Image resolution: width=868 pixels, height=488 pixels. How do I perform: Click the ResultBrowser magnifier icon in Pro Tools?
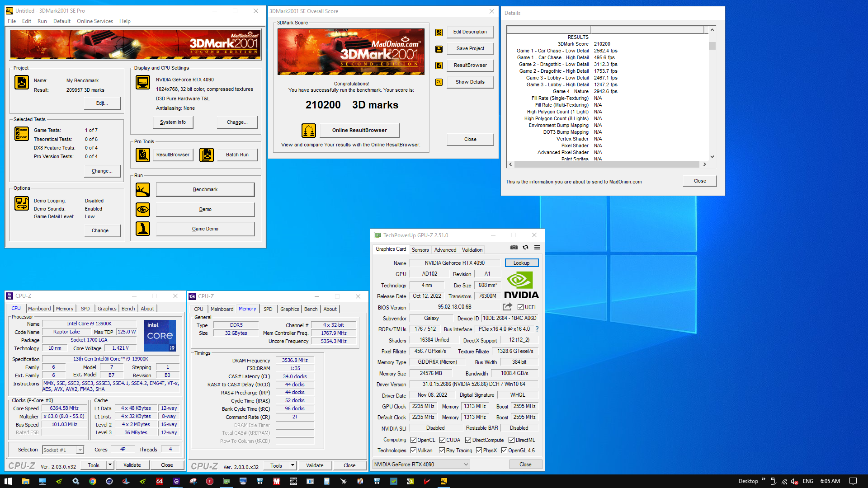click(143, 155)
